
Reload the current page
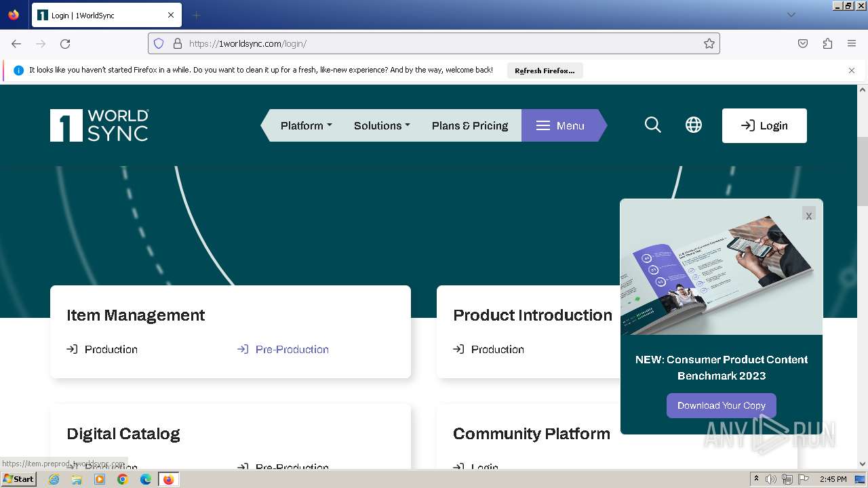coord(65,43)
